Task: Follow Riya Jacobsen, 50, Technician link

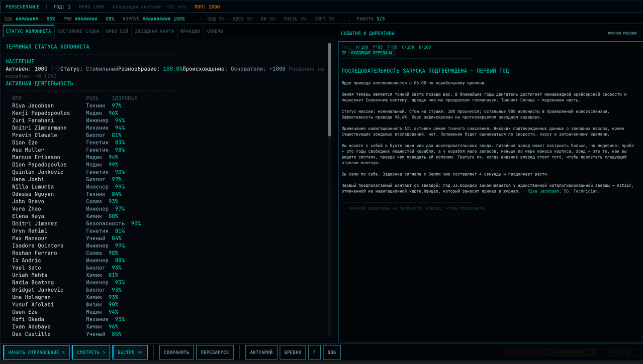Action: [563, 191]
